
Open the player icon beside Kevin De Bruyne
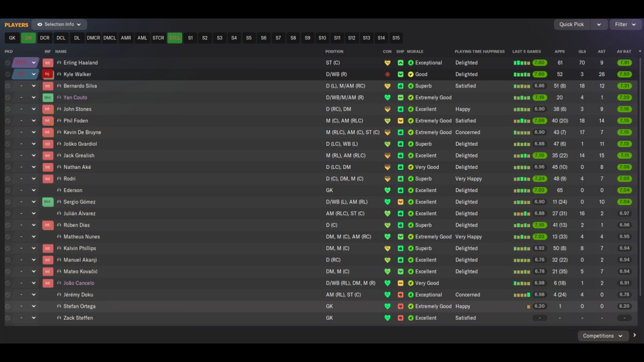coord(59,132)
